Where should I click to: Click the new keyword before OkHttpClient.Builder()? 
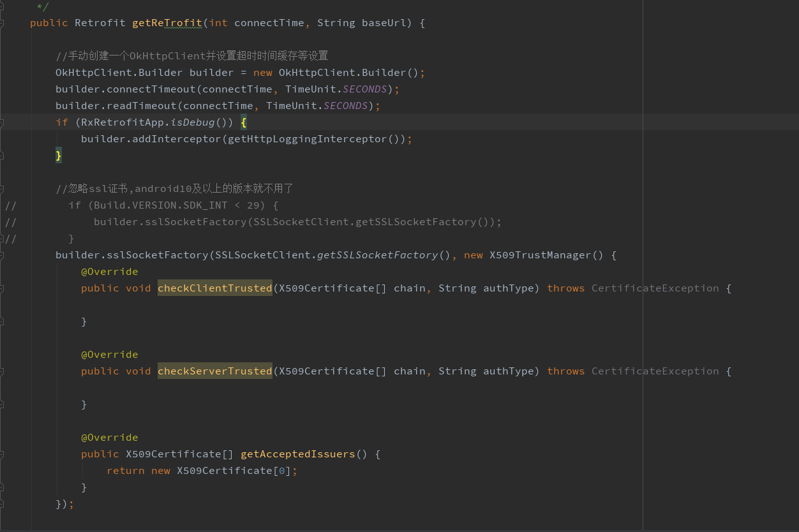tap(263, 73)
